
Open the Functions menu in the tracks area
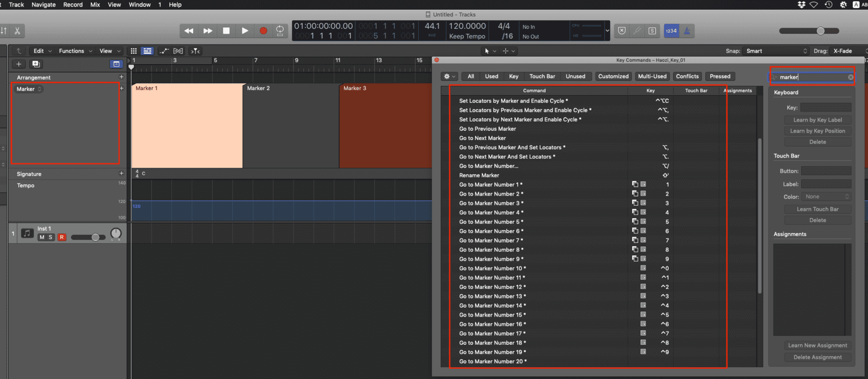point(75,51)
